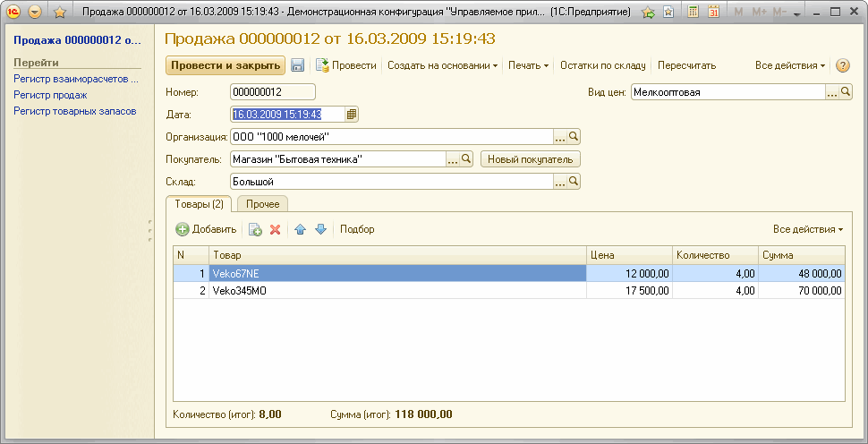
Task: Open the link history page icon
Action: 668,13
